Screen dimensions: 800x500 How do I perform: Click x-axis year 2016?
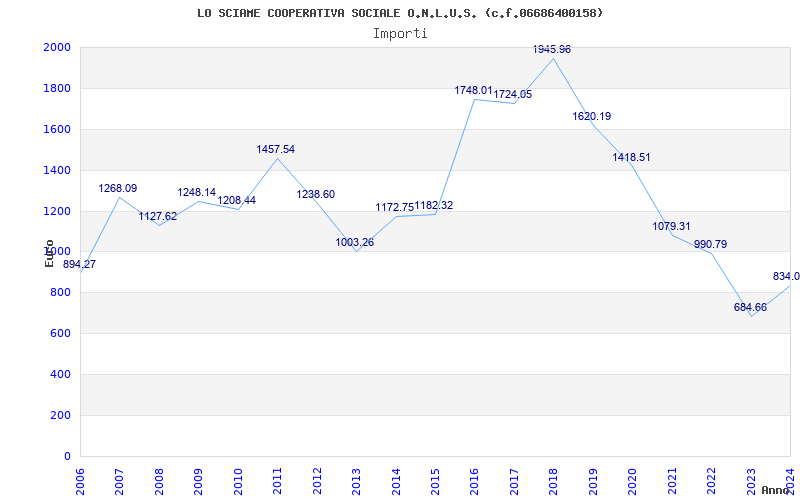pos(475,480)
